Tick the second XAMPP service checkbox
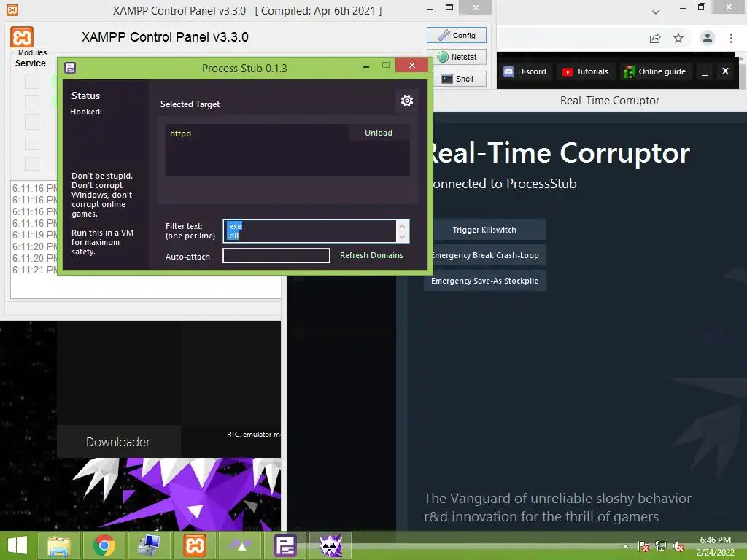747x560 pixels. (x=32, y=102)
